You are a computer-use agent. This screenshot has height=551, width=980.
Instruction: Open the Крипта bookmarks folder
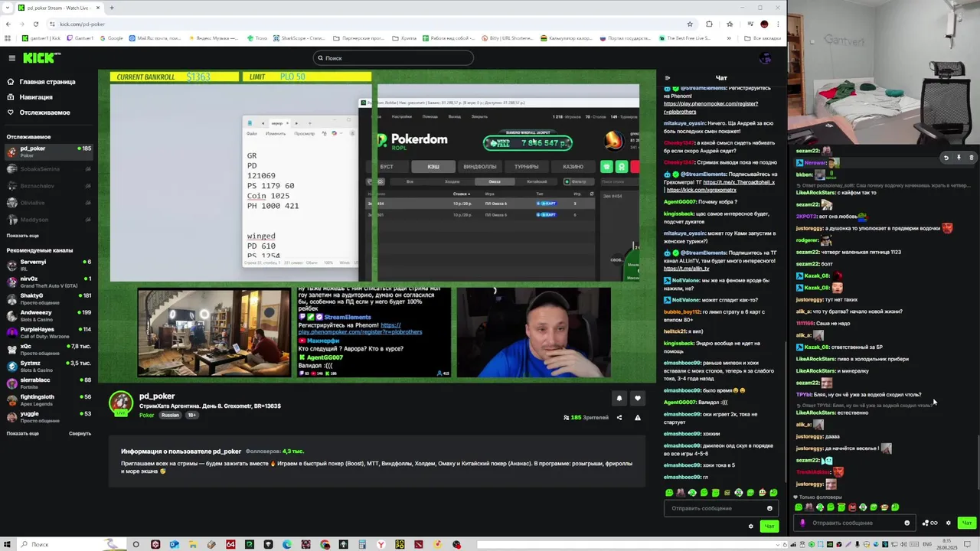tap(403, 38)
